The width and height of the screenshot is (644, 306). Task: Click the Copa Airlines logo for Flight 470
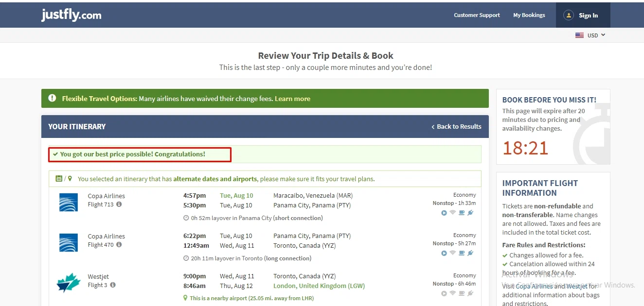coord(68,242)
